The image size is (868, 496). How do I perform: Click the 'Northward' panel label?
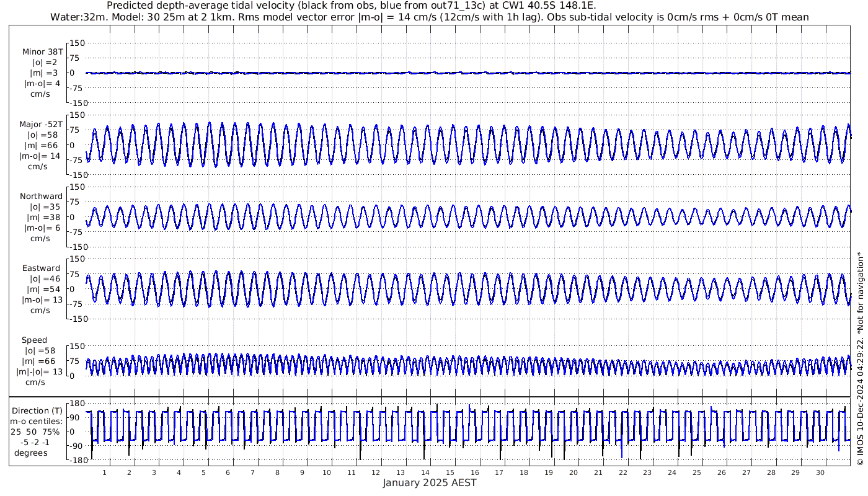42,197
